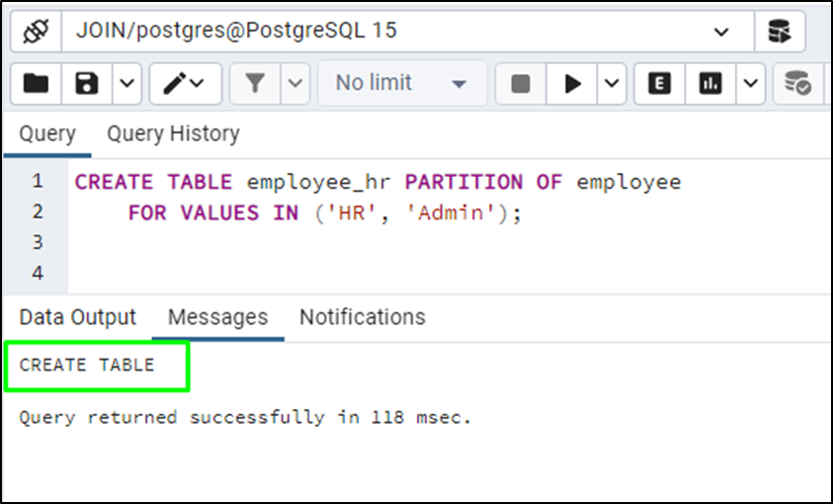Viewport: 833px width, 504px height.
Task: Switch to the Query History tab
Action: tap(173, 133)
